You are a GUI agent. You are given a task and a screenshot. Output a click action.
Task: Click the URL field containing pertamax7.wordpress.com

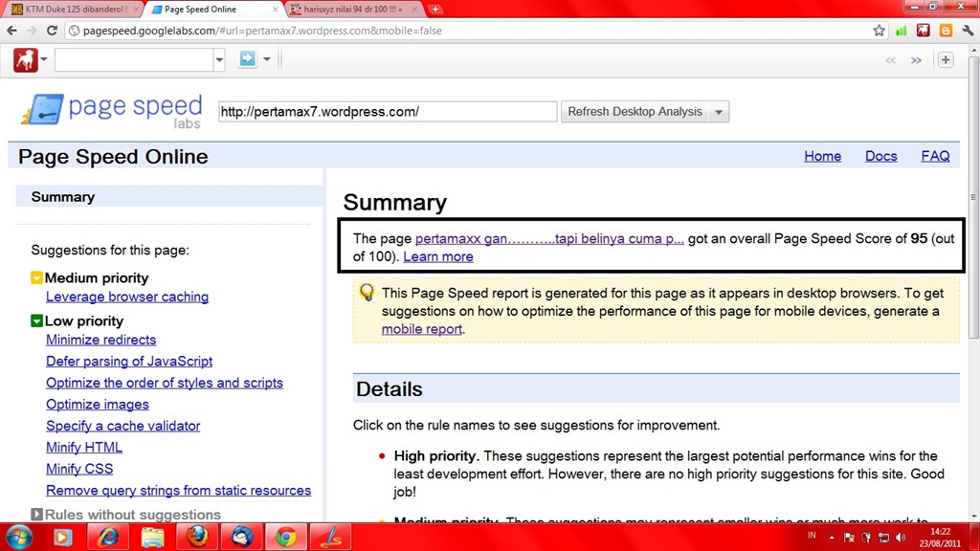coord(387,112)
